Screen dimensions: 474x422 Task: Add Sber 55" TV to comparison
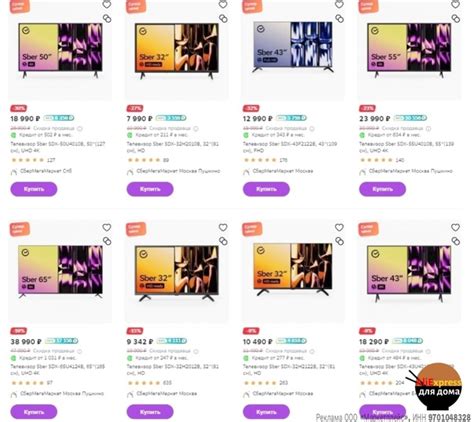(456, 19)
